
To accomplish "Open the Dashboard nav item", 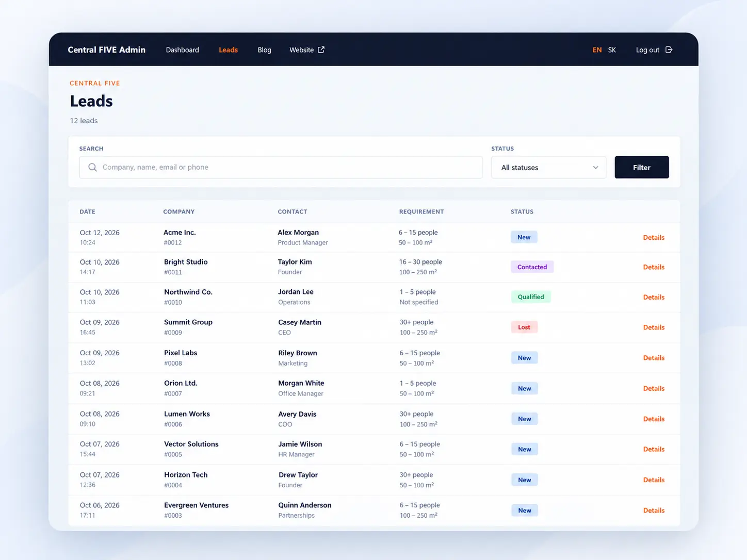I will [x=182, y=50].
